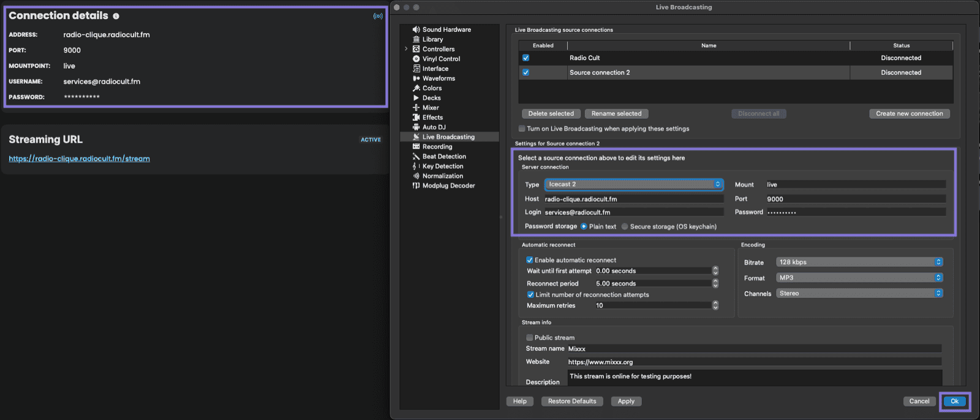Click the Controllers icon in sidebar
This screenshot has width=980, height=420.
click(417, 49)
